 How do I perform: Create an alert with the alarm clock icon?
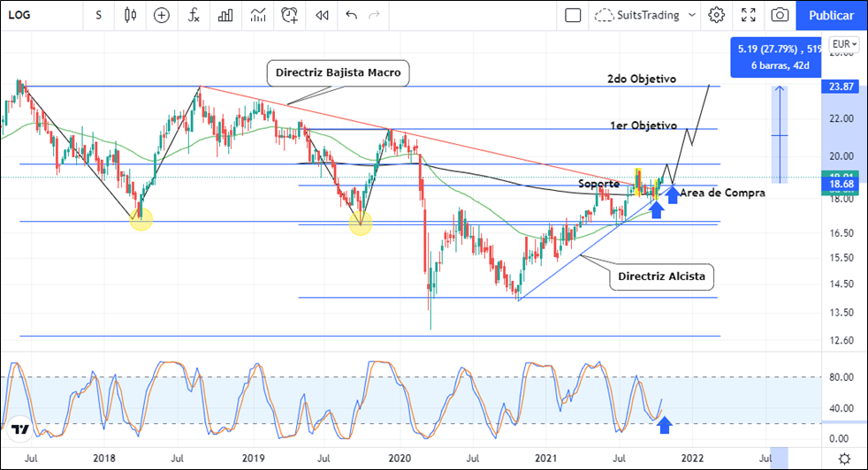click(290, 15)
